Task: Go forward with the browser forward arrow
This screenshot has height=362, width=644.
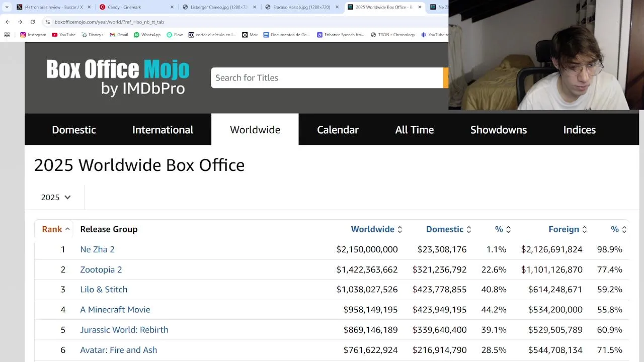Action: pyautogui.click(x=20, y=22)
